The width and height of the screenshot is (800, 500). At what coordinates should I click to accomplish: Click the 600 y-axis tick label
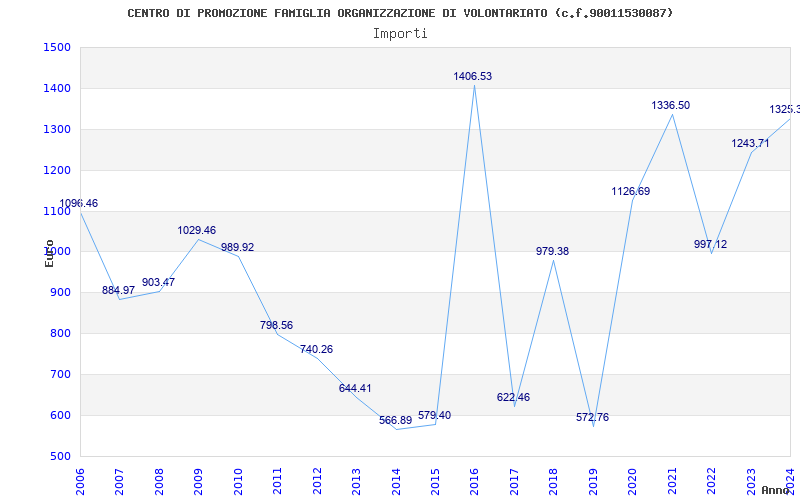pyautogui.click(x=60, y=415)
